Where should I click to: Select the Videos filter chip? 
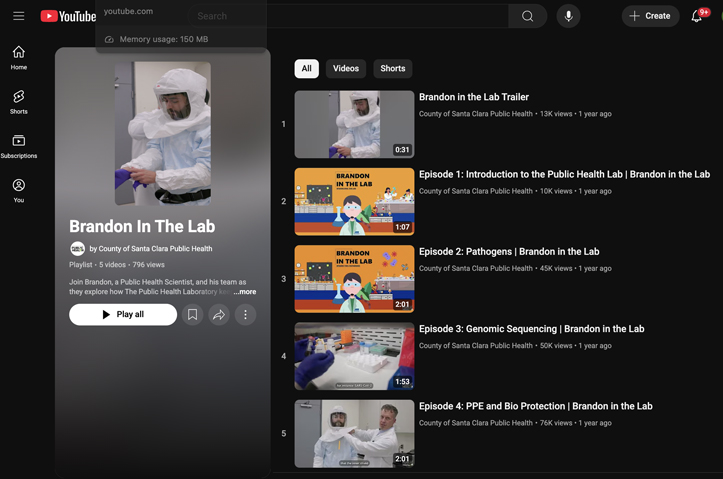[346, 69]
